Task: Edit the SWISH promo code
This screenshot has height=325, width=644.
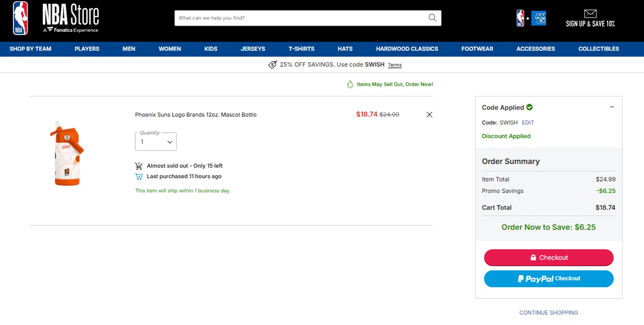Action: 528,122
